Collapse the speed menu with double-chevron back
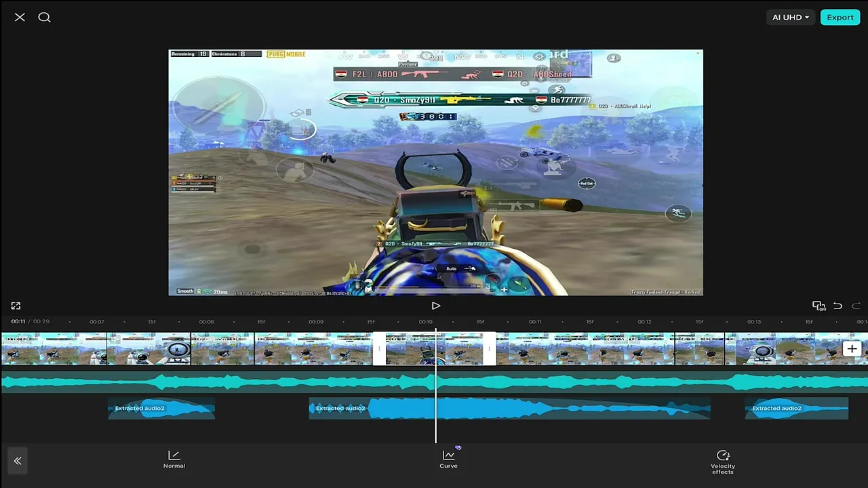This screenshot has height=488, width=868. (18, 461)
